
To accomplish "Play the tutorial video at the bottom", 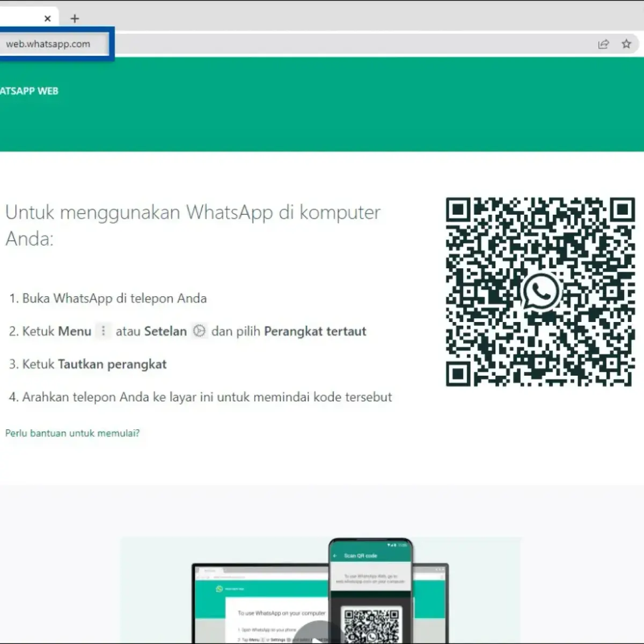I will point(320,632).
